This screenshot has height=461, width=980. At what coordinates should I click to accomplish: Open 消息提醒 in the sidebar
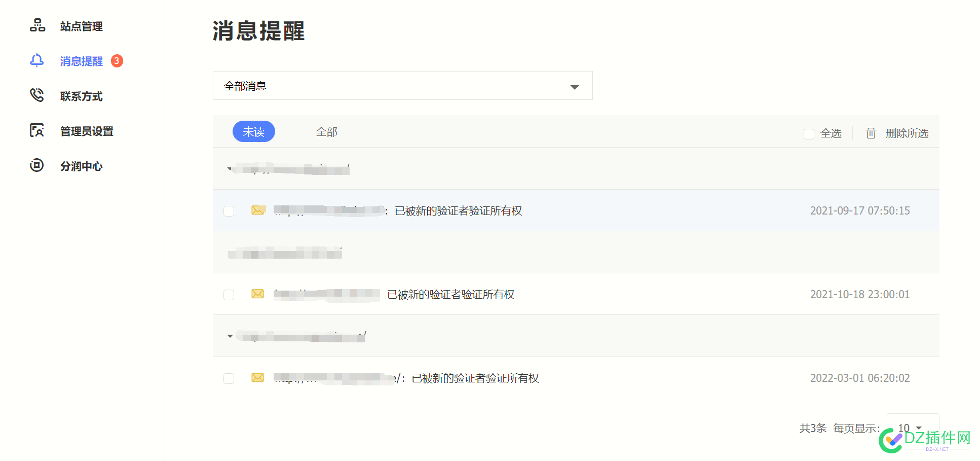coord(81,61)
